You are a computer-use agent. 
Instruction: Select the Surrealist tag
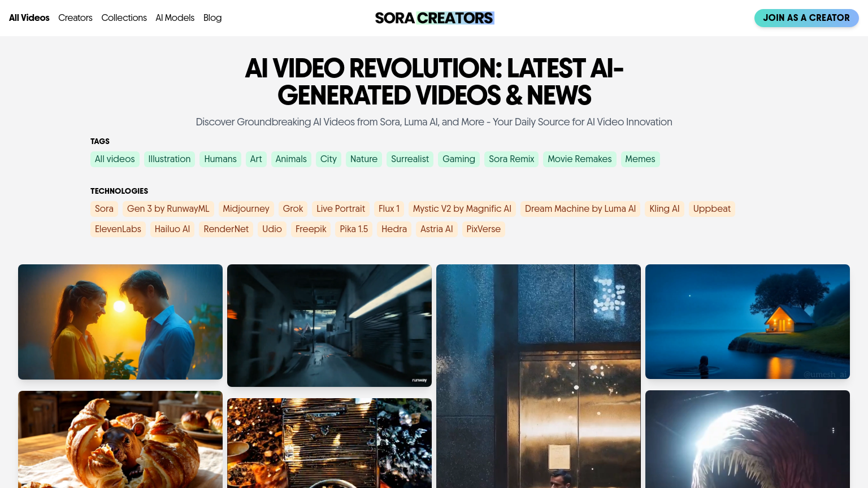pos(410,159)
